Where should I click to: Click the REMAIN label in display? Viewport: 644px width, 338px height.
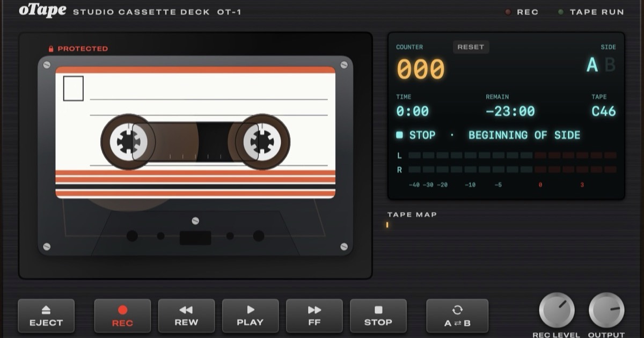tap(497, 97)
